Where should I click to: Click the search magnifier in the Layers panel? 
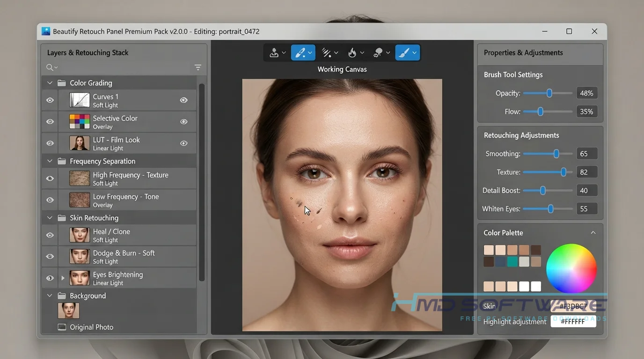point(50,67)
